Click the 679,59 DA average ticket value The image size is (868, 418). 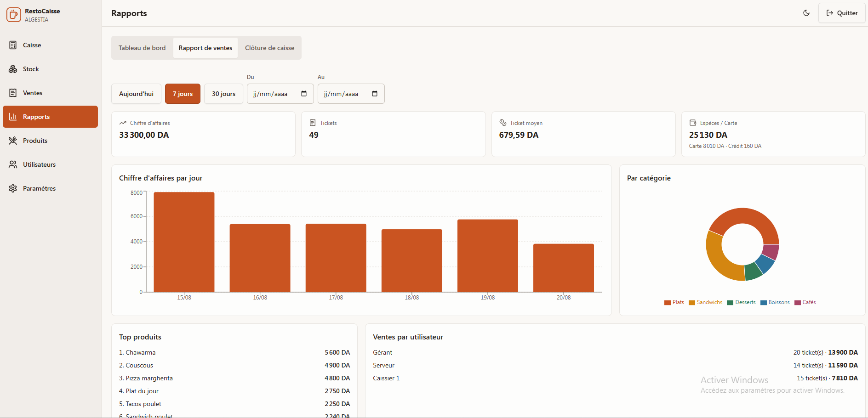pyautogui.click(x=519, y=135)
